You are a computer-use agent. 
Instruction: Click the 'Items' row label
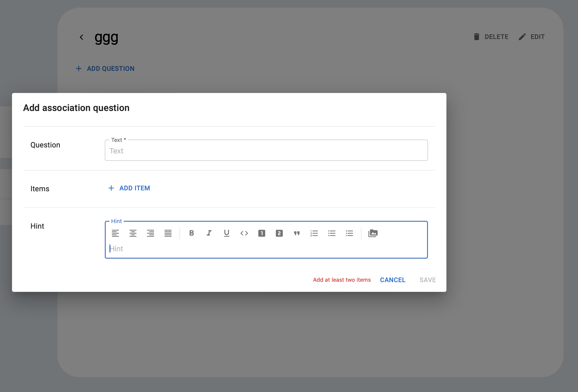40,189
